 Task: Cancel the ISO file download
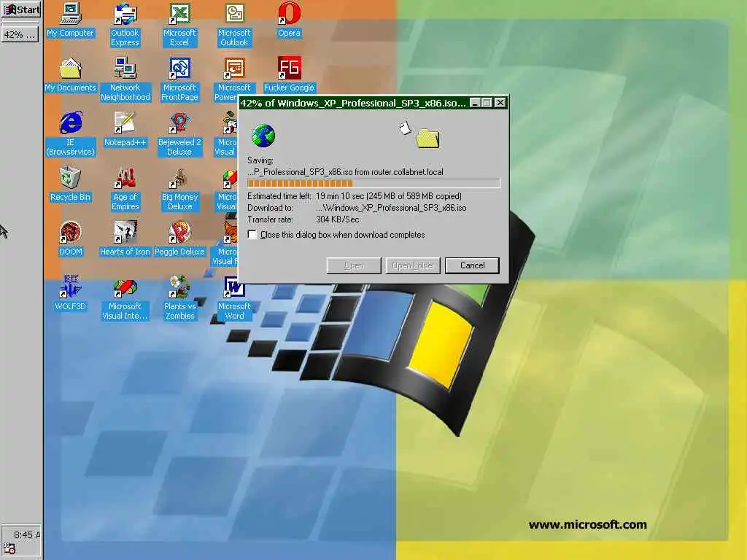[x=472, y=265]
